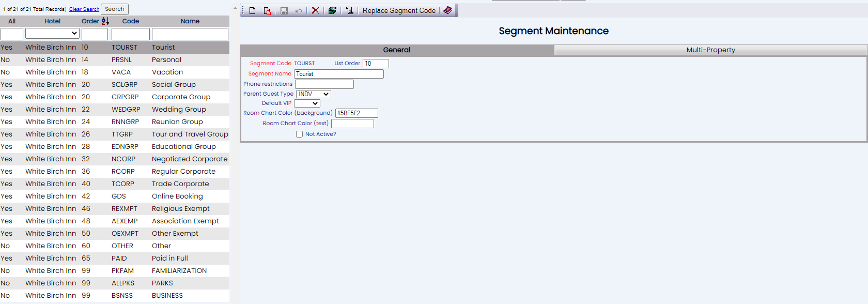Click the green grid export icon
Viewport: 868px width, 304px height.
tap(332, 10)
